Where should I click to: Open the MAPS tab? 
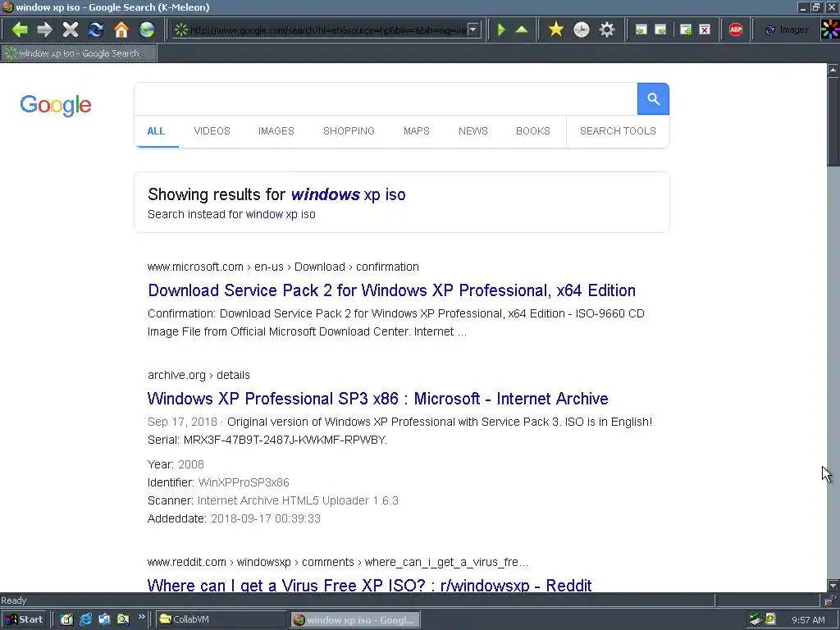click(x=416, y=131)
